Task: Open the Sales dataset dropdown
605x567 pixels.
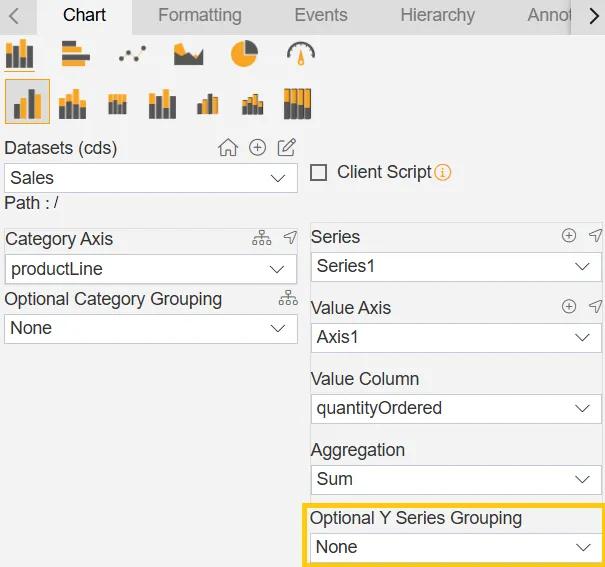Action: [151, 178]
